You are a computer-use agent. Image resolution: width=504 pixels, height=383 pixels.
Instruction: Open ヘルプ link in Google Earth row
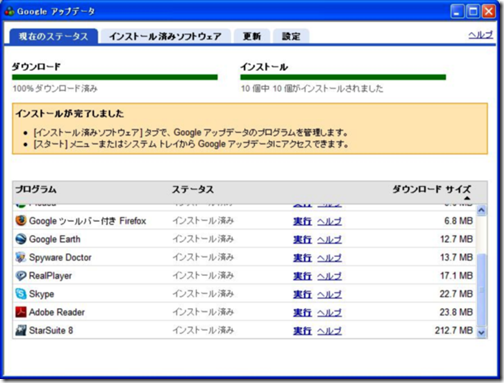[x=329, y=239]
